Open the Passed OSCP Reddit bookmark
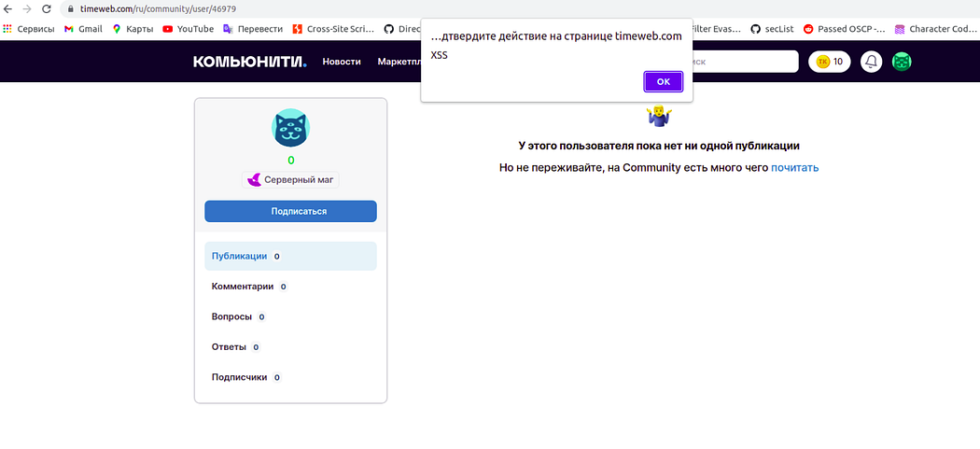 [845, 29]
